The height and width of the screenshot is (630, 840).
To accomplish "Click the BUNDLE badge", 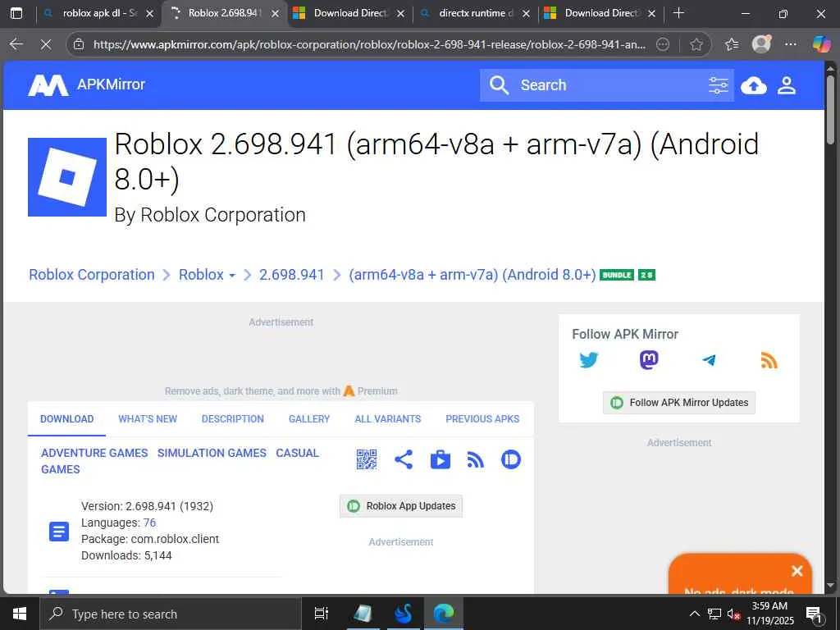I will [617, 275].
